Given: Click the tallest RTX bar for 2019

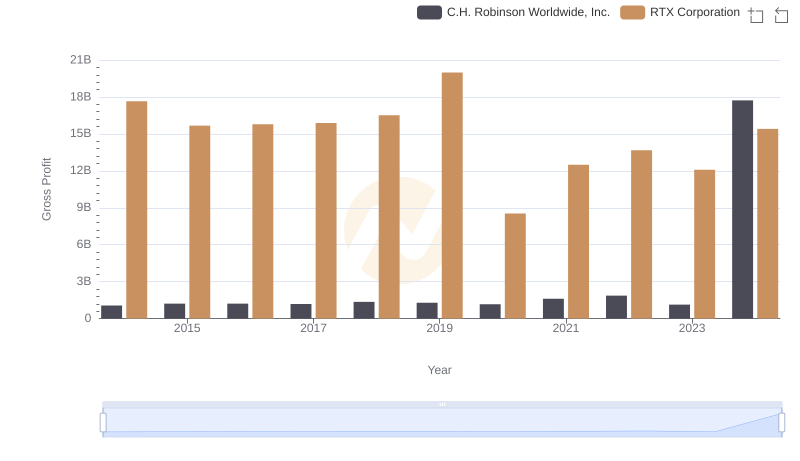Looking at the screenshot, I should [x=452, y=195].
